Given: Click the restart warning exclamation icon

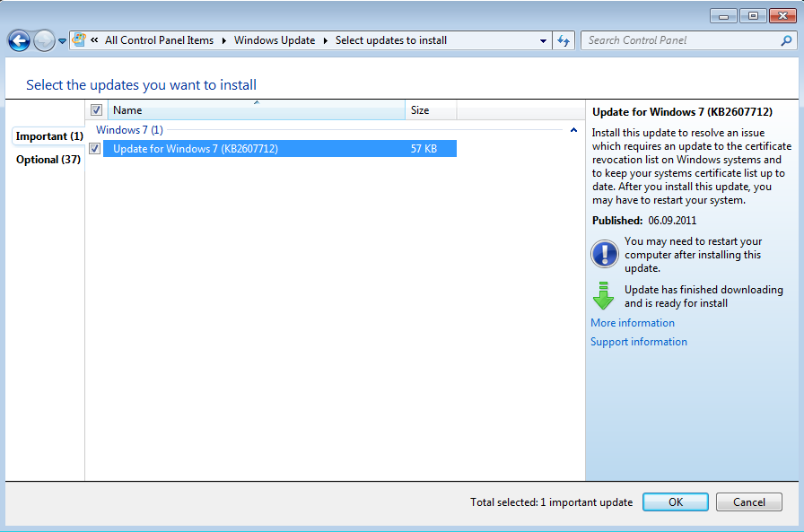Looking at the screenshot, I should [x=605, y=254].
